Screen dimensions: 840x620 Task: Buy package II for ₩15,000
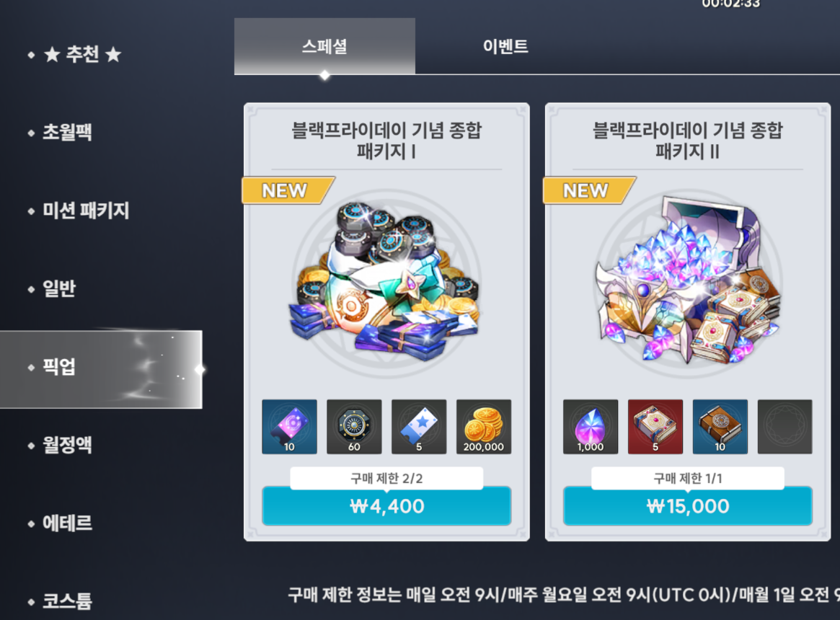688,506
